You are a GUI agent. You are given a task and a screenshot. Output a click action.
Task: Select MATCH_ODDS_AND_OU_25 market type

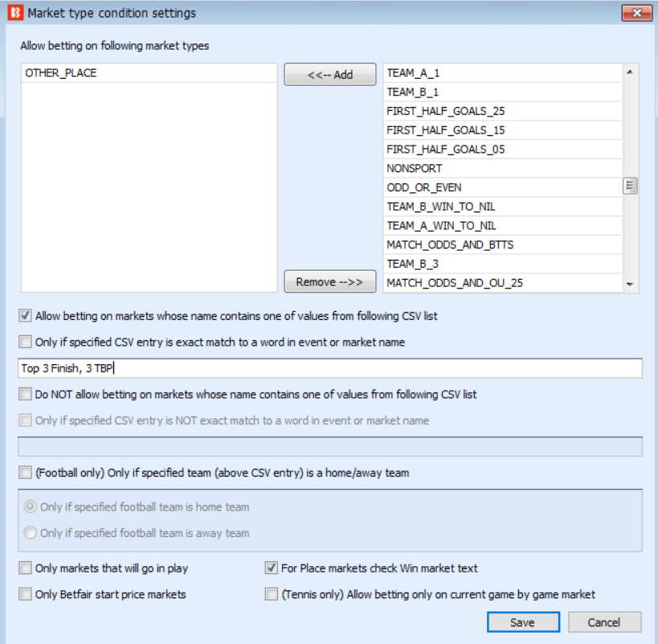tap(502, 283)
